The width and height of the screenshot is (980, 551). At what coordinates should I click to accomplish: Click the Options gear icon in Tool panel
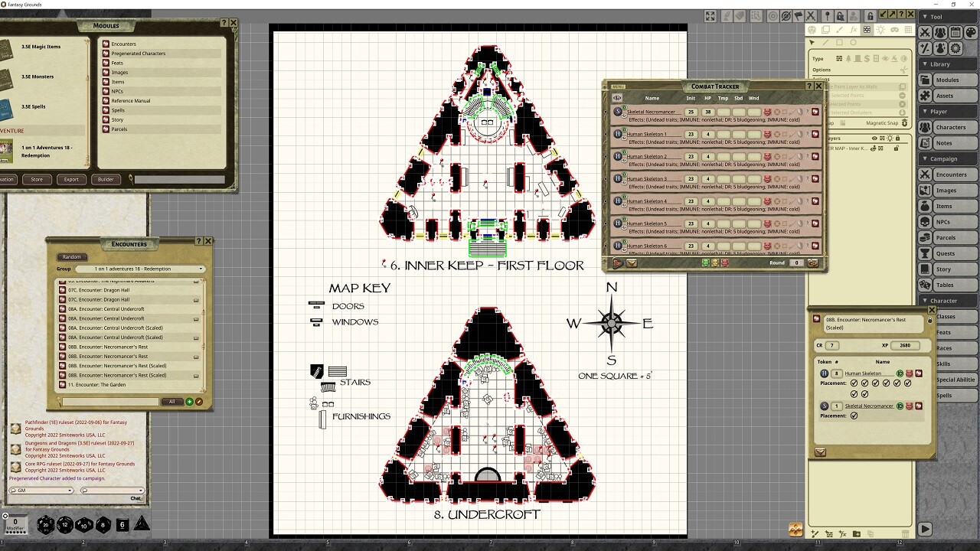tap(955, 48)
